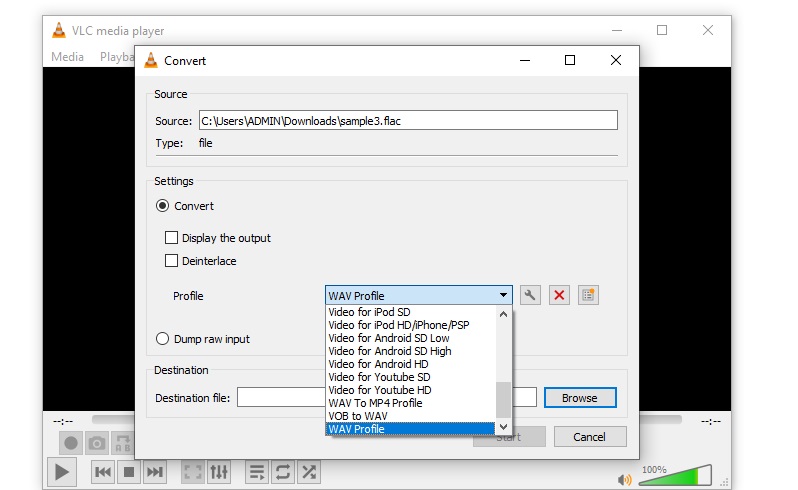Skip to next media in VLC
Viewport: 798px width, 490px height.
coord(155,472)
